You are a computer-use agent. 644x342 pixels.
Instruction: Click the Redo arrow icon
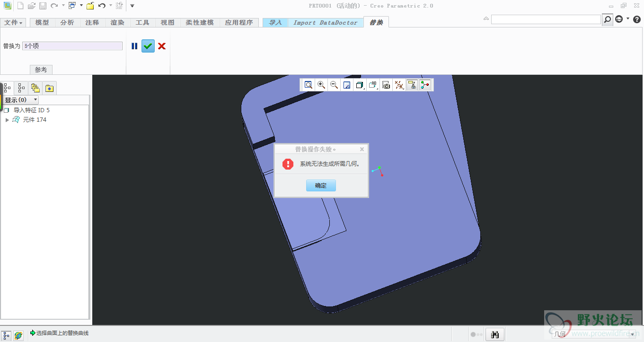pos(54,6)
